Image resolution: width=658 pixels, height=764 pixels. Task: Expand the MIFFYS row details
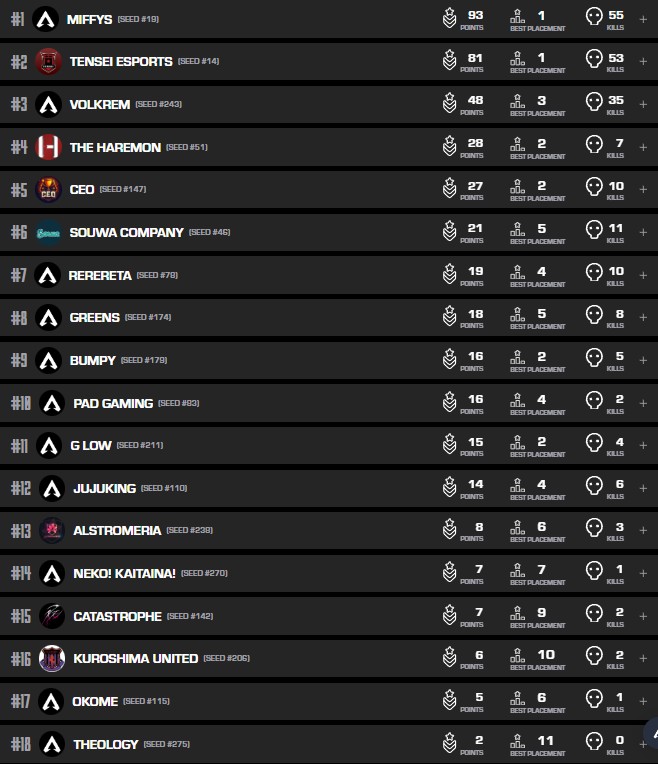(x=643, y=19)
